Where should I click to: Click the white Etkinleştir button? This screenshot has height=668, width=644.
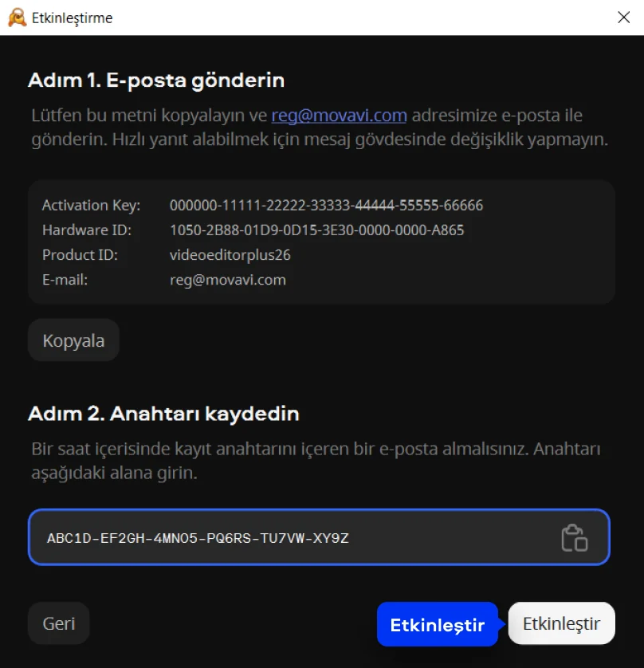(x=561, y=623)
